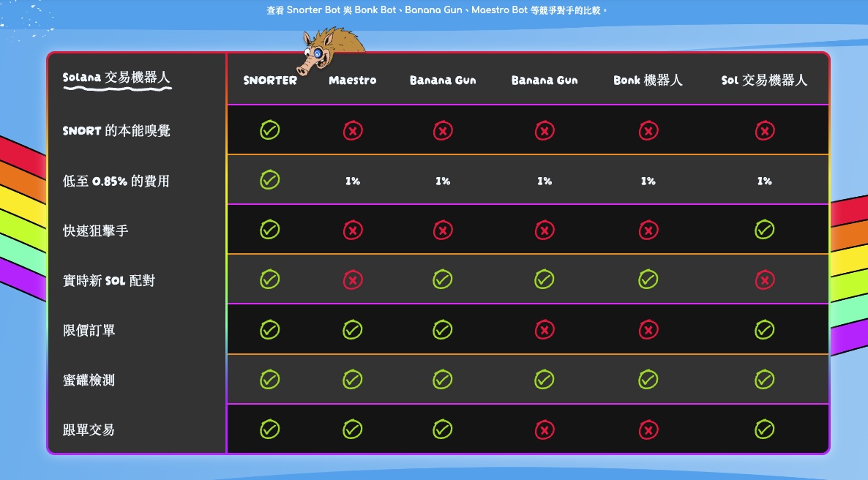Click the 限價訂單 row label
Screen dimensions: 868x480
(x=89, y=331)
